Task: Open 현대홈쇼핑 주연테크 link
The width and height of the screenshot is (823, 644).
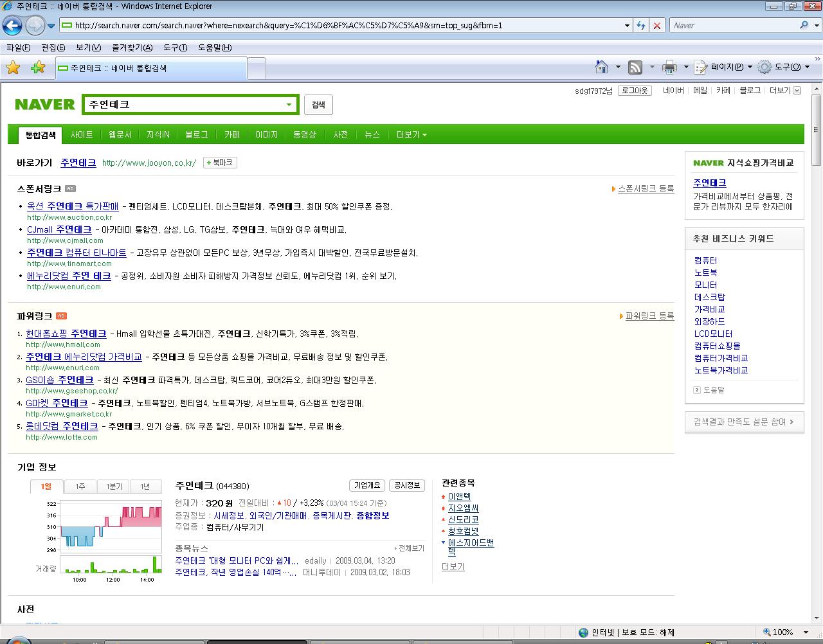Action: click(x=66, y=334)
